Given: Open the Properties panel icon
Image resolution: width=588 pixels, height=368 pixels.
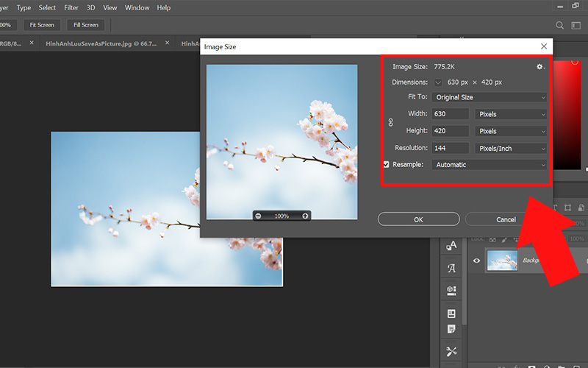Looking at the screenshot, I should click(451, 314).
